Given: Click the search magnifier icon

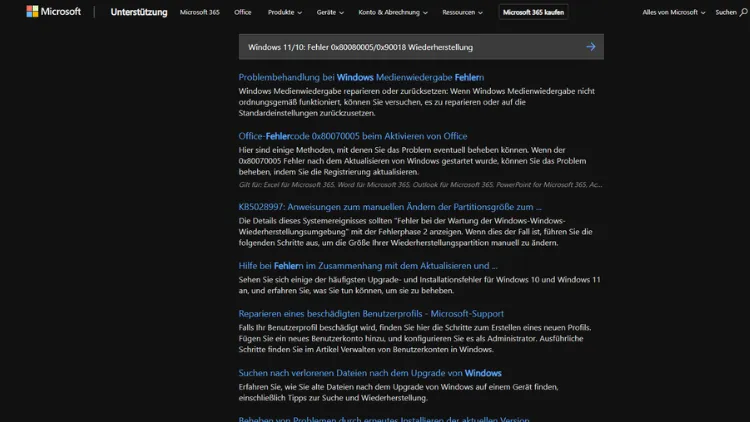Looking at the screenshot, I should click(743, 12).
